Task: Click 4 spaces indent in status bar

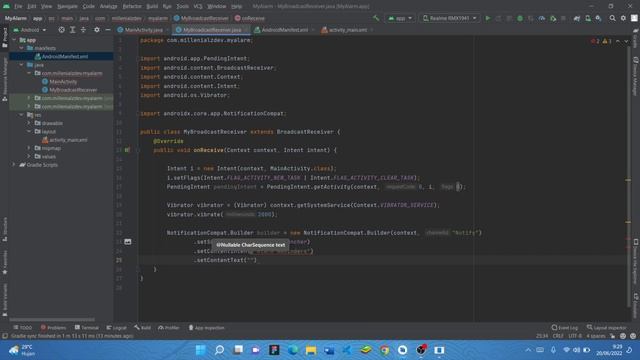Action: pyautogui.click(x=596, y=336)
